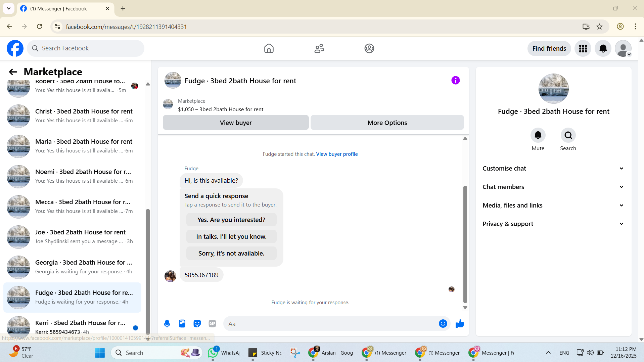The image size is (644, 362).
Task: Click the Search Facebook field
Action: point(86,48)
